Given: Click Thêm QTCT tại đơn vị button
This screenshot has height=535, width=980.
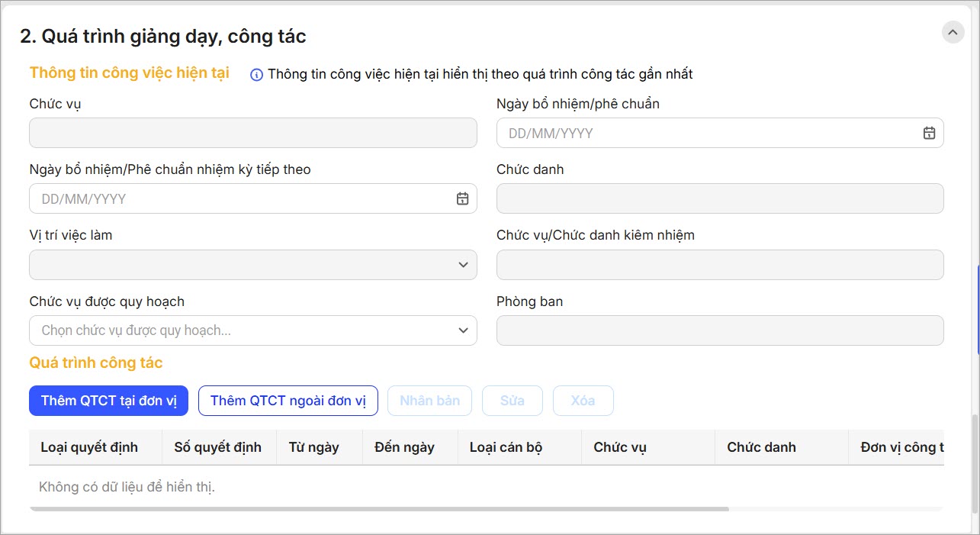Looking at the screenshot, I should tap(108, 401).
